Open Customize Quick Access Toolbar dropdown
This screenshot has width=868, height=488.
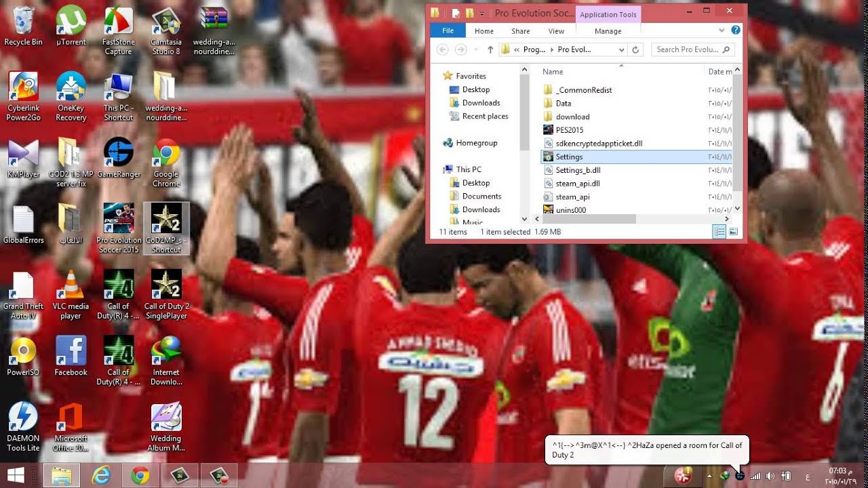pyautogui.click(x=482, y=13)
